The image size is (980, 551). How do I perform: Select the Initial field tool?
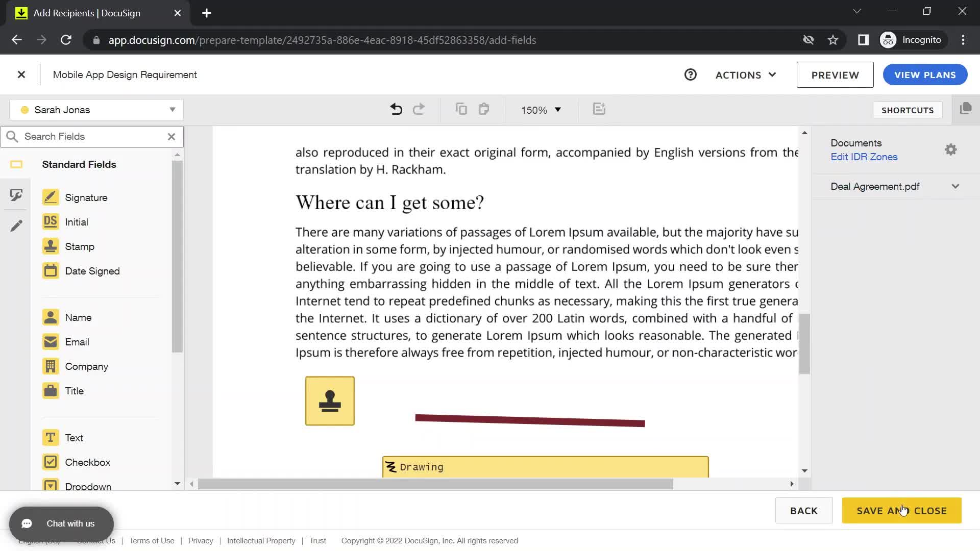click(x=76, y=221)
